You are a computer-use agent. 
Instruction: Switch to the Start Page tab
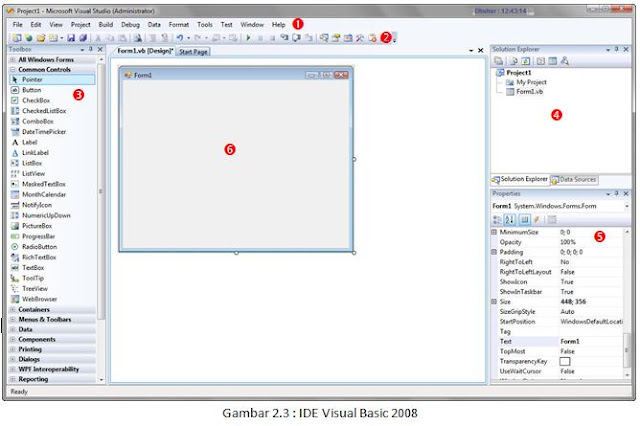[x=193, y=51]
